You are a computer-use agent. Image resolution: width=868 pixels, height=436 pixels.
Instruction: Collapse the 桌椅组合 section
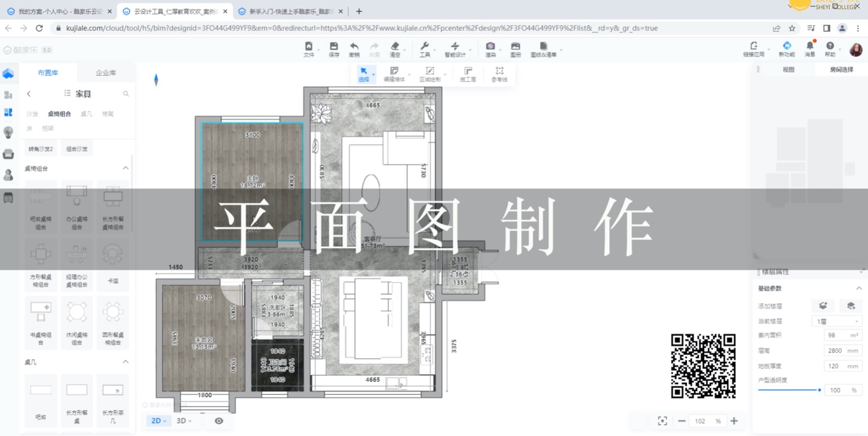[x=126, y=168]
